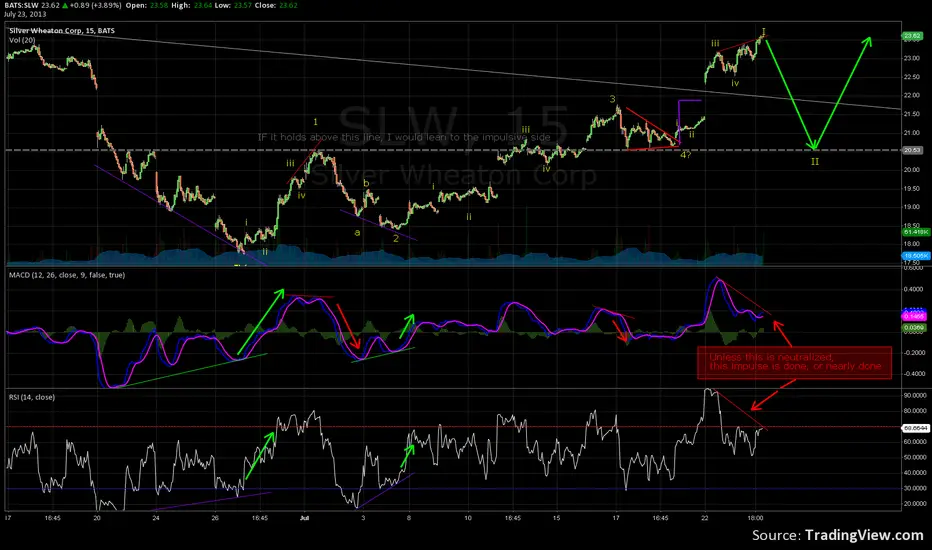
Task: Click the 'Jul' month label on time axis
Action: pyautogui.click(x=304, y=518)
